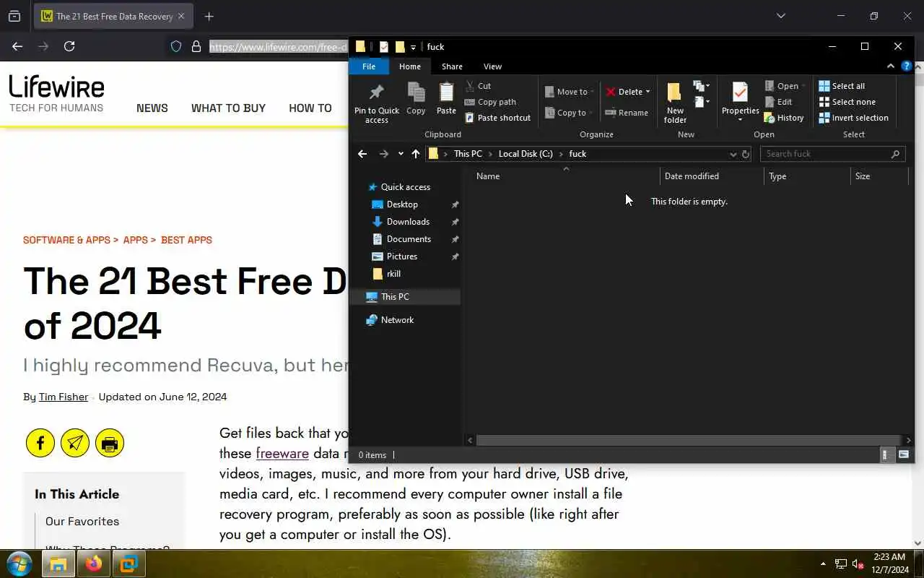Open the Properties dropdown arrow
Viewport: 924px width, 578px height.
(x=740, y=120)
